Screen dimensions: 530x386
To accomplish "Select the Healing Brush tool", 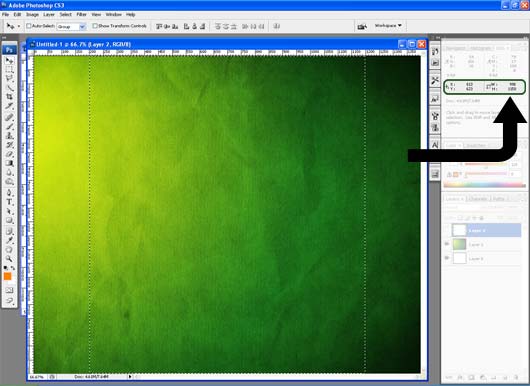I will point(9,117).
